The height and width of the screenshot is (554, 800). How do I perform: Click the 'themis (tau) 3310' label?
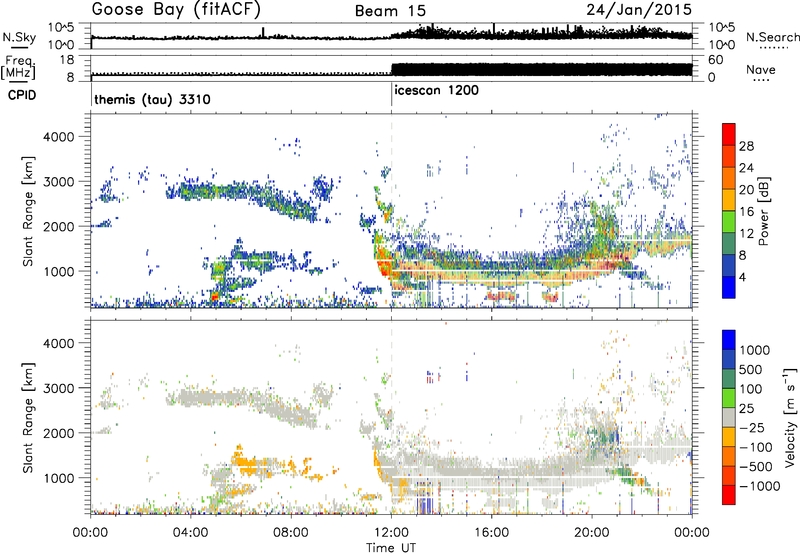click(153, 99)
